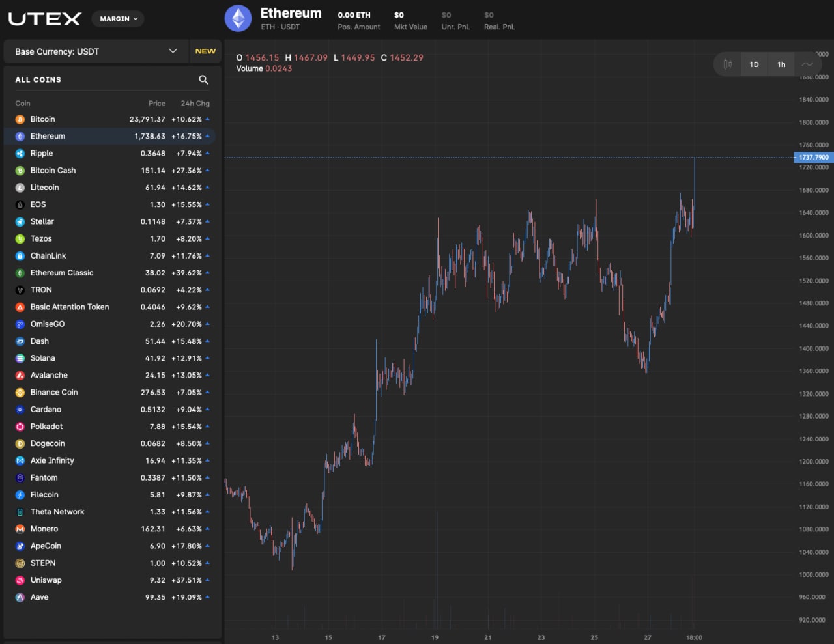Open the MARGIN mode dropdown
The height and width of the screenshot is (644, 834).
pos(118,19)
